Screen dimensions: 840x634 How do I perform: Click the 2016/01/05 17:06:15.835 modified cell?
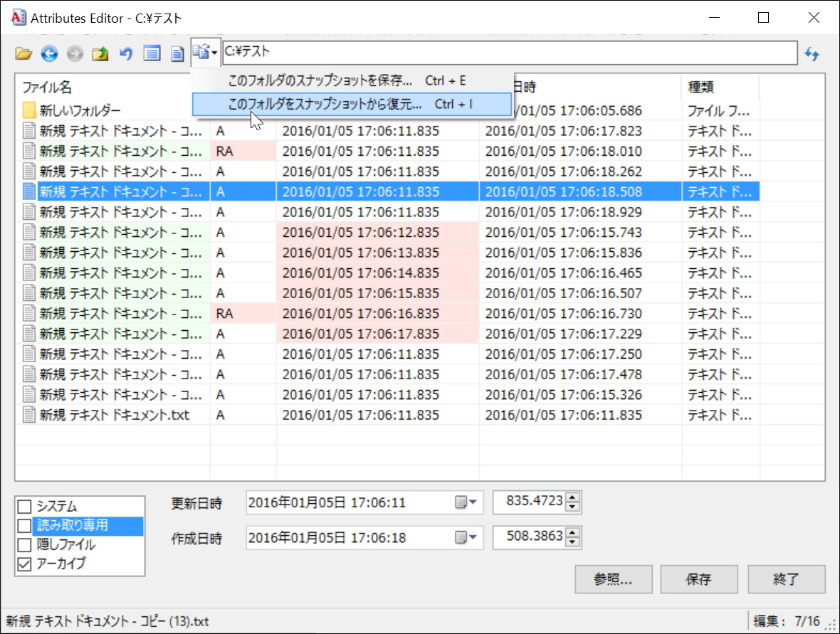point(377,293)
